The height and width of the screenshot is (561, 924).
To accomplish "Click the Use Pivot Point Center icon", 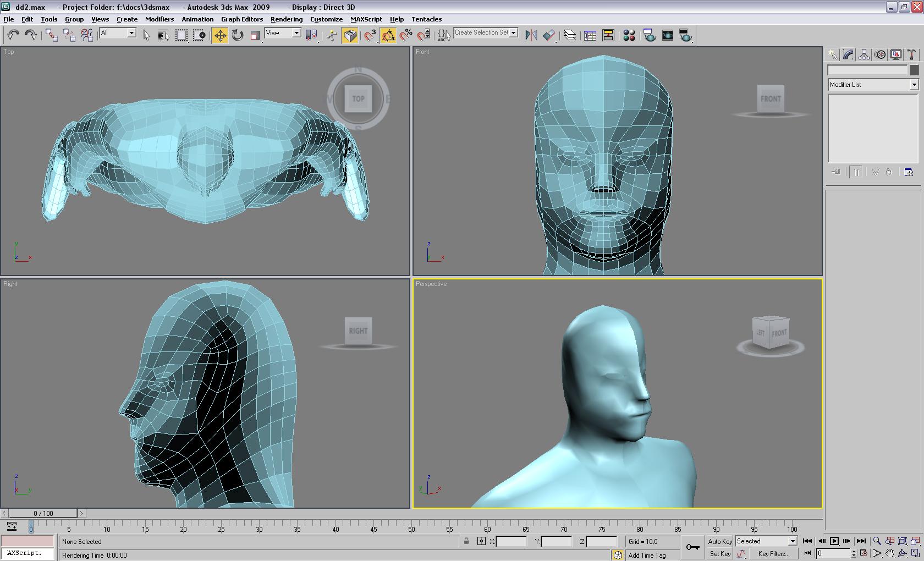I will pyautogui.click(x=311, y=35).
